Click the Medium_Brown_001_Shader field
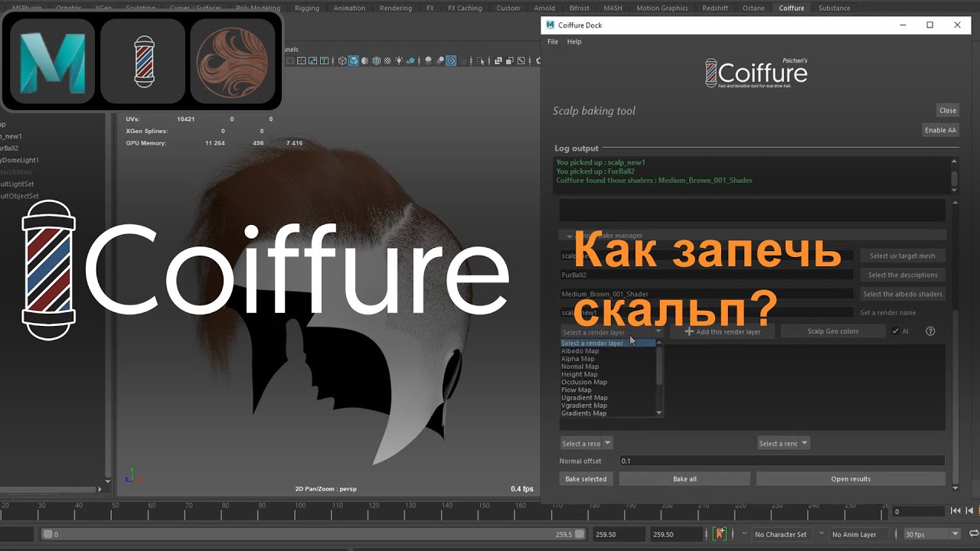Image resolution: width=980 pixels, height=551 pixels. point(707,294)
